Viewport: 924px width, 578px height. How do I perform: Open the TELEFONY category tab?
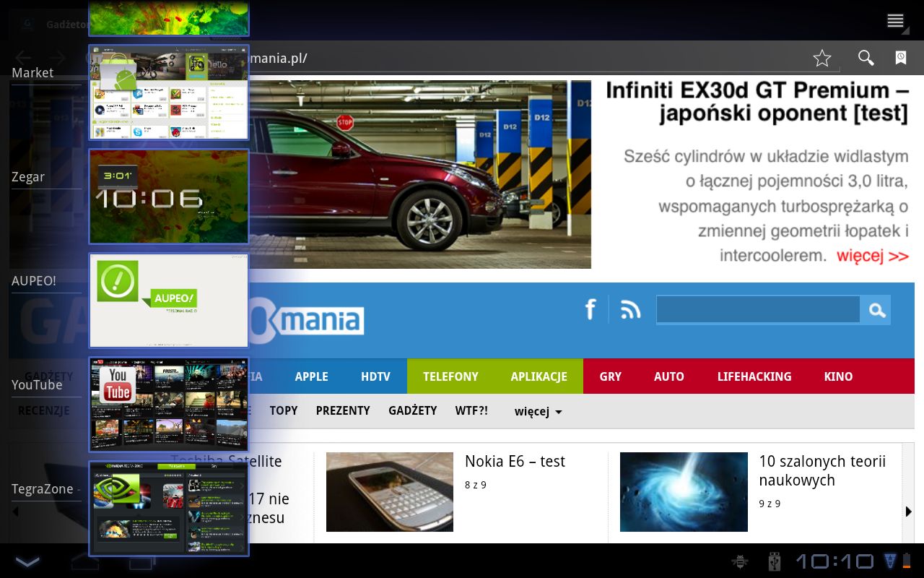click(450, 376)
